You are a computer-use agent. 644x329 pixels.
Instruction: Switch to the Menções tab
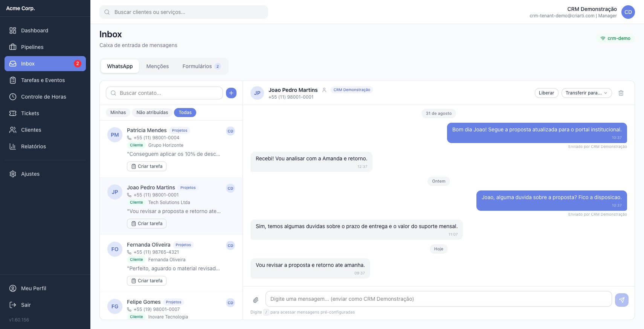[157, 66]
